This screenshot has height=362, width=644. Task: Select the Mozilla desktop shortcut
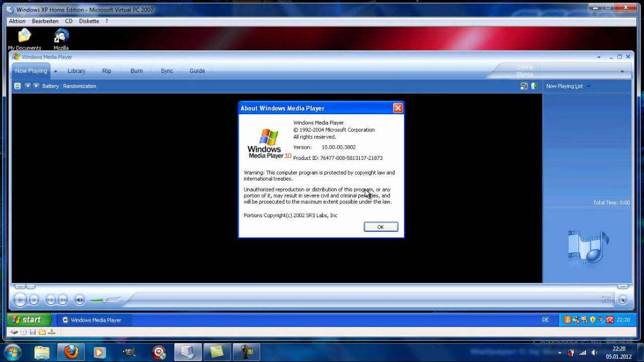61,40
